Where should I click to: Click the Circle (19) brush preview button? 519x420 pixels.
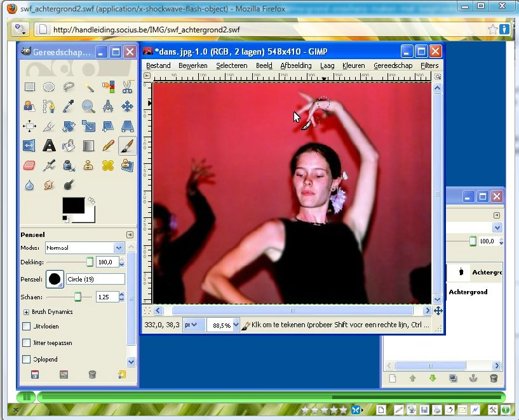[55, 279]
